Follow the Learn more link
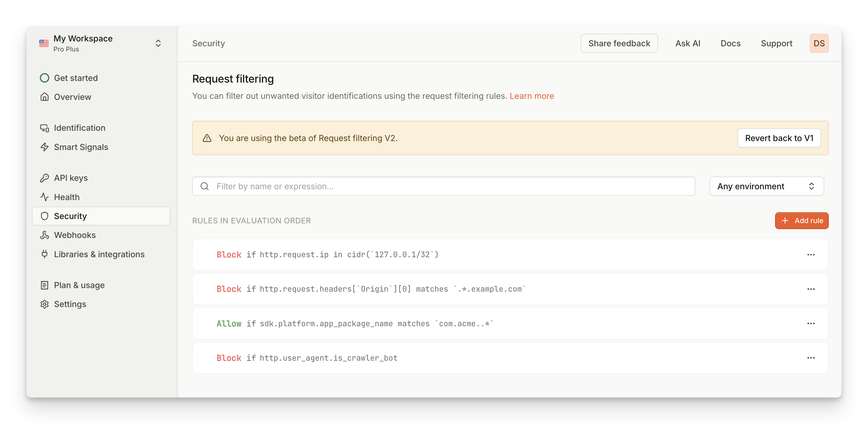868x424 pixels. pyautogui.click(x=531, y=96)
